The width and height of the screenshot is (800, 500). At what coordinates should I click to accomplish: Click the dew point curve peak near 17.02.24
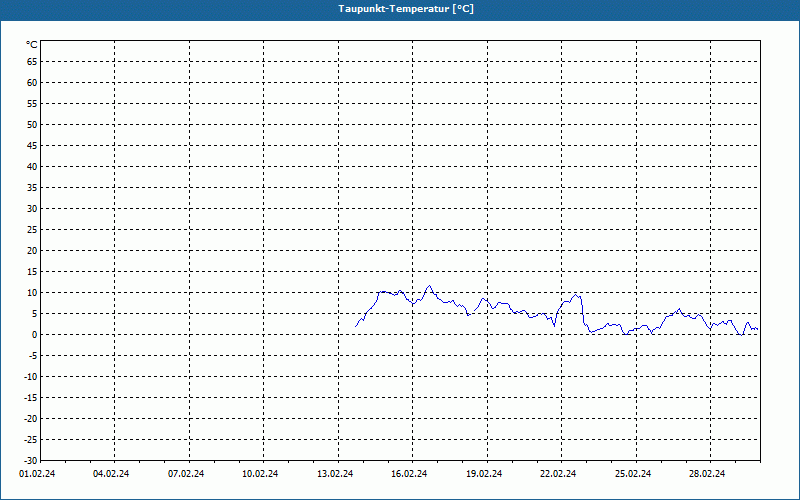pos(430,286)
